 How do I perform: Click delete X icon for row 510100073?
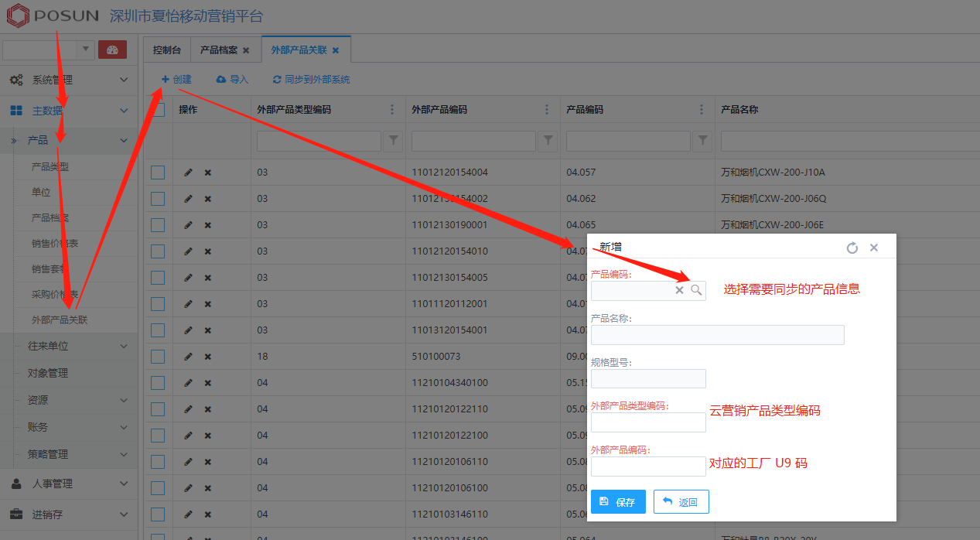tap(207, 357)
